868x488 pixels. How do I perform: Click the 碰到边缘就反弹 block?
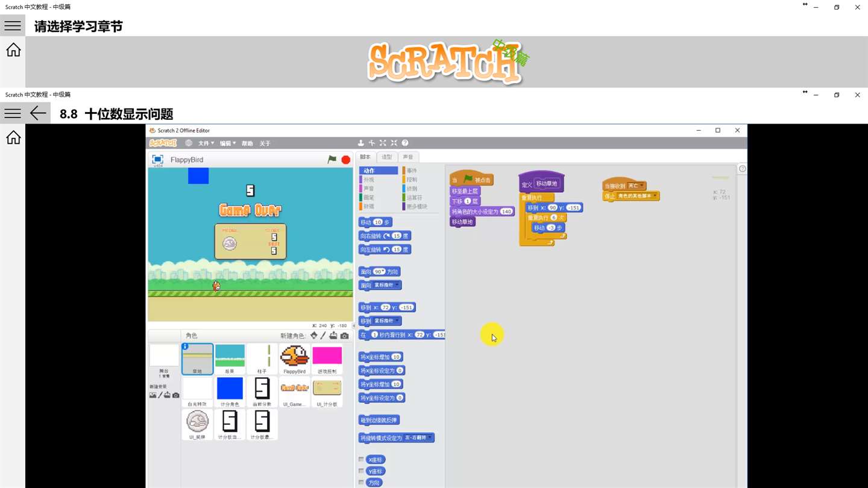pyautogui.click(x=379, y=420)
